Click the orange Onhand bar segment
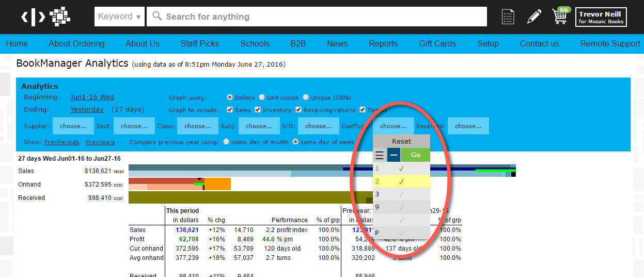The height and width of the screenshot is (277, 644). click(x=218, y=184)
